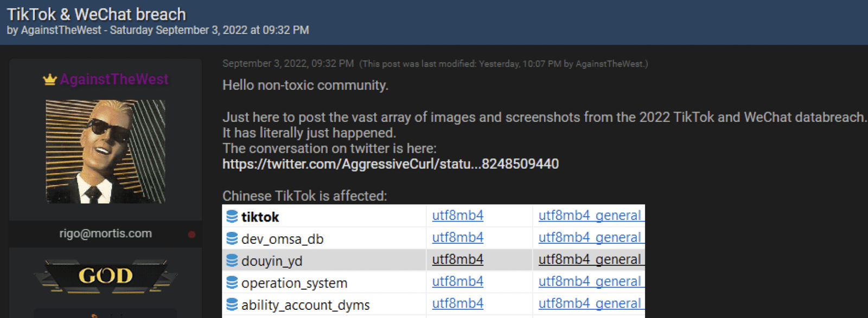This screenshot has height=318, width=868.
Task: Click the September 3, 2022 post timestamp
Action: [x=288, y=63]
